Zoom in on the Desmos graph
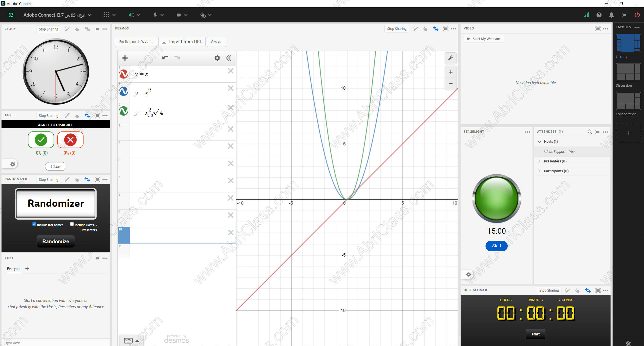644x346 pixels. [x=451, y=72]
